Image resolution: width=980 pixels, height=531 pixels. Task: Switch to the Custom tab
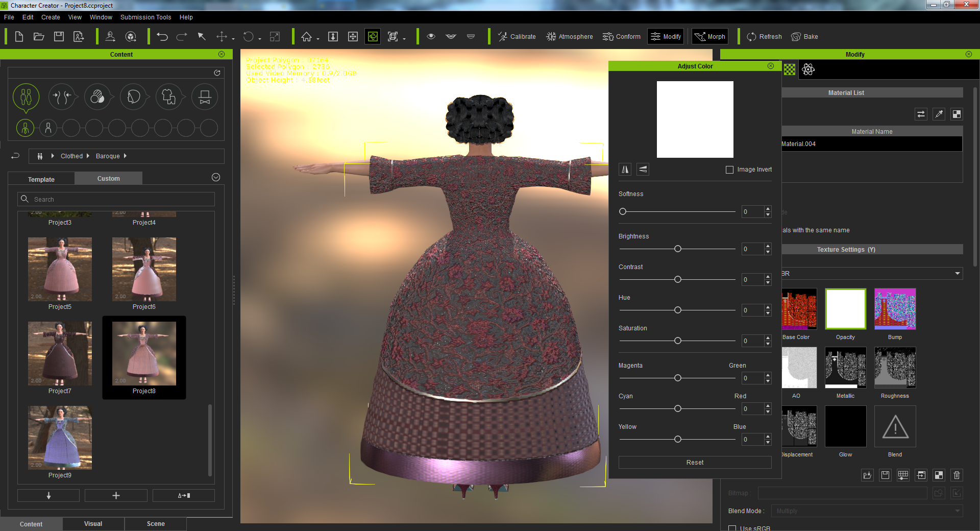[109, 178]
